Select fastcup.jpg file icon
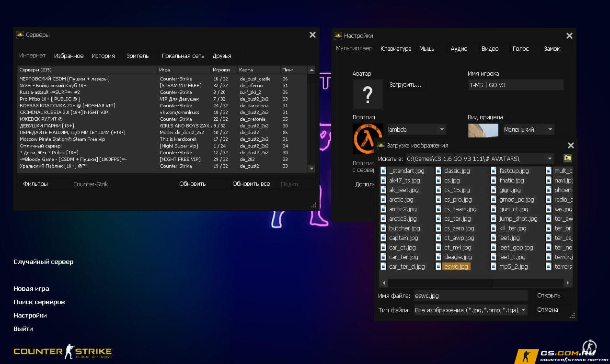 (494, 171)
